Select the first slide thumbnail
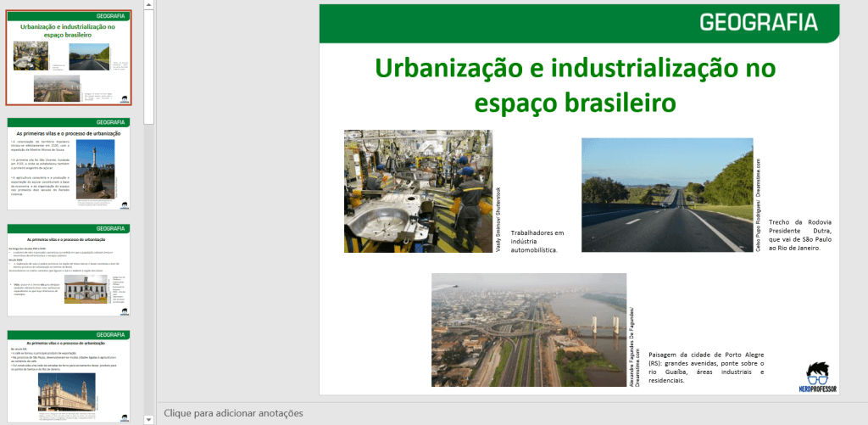 (70, 59)
